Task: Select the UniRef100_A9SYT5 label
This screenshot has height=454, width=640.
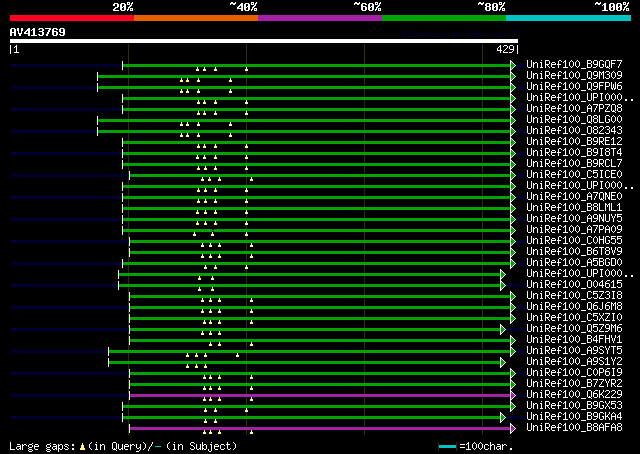Action: tap(574, 351)
